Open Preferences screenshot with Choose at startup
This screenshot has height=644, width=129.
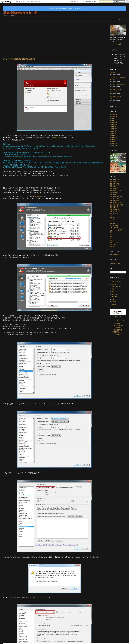[x=54, y=440]
